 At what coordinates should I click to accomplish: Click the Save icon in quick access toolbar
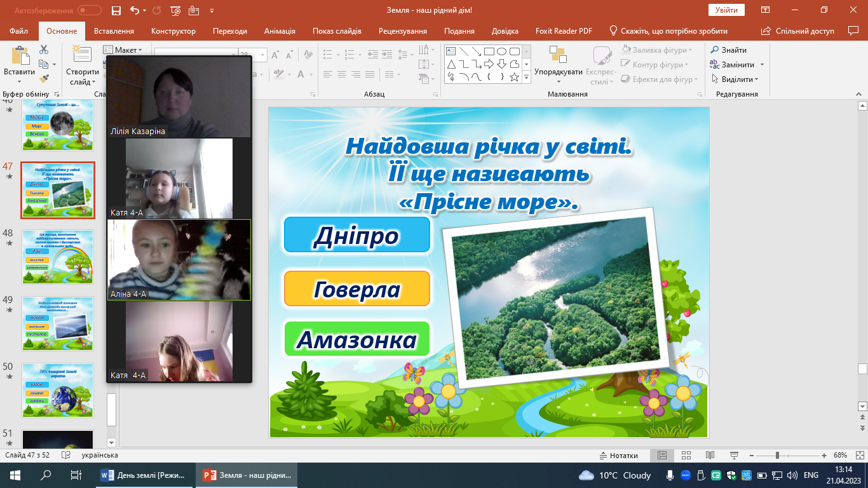pos(116,10)
